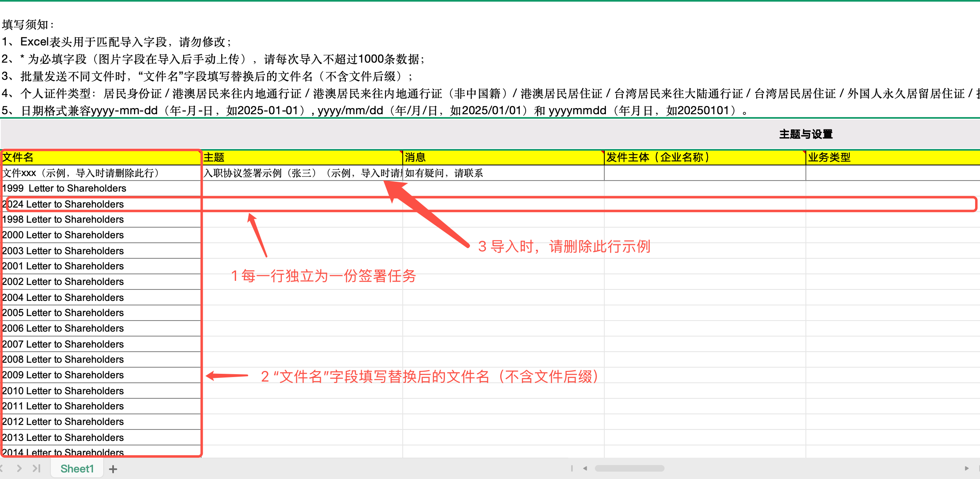Add a new sheet with plus icon

tap(113, 469)
